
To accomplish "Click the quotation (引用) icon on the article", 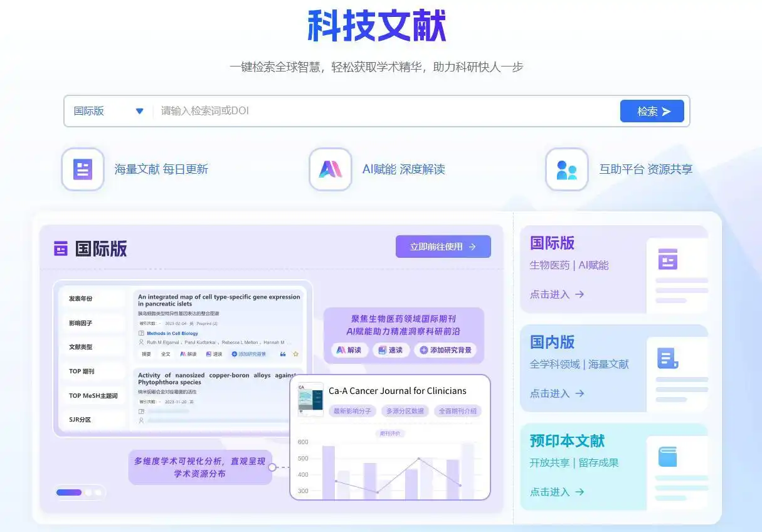I will [x=283, y=354].
